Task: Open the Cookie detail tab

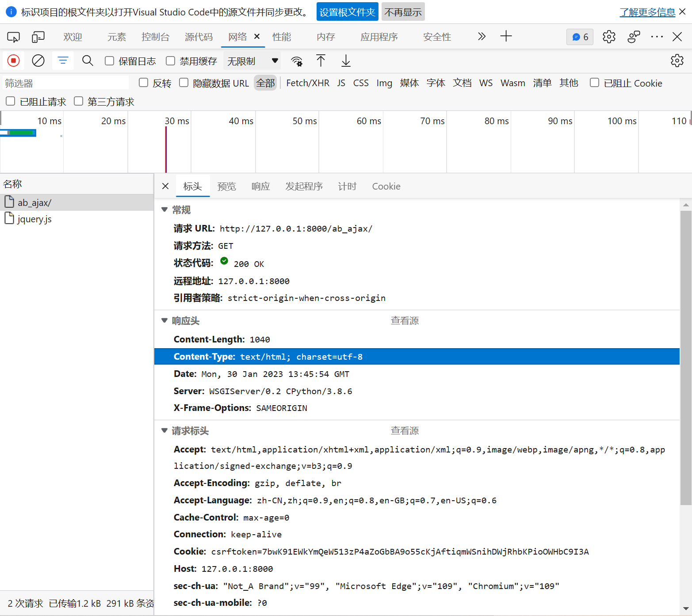Action: click(386, 186)
